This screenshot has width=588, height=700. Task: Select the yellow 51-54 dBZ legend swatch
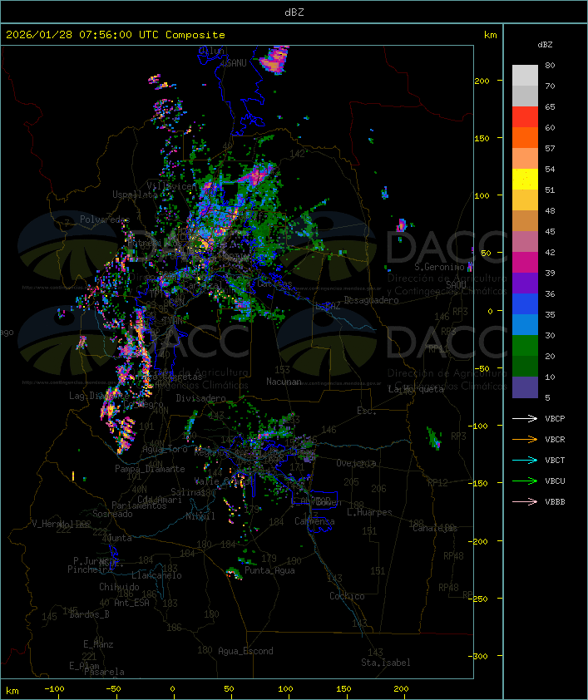525,180
